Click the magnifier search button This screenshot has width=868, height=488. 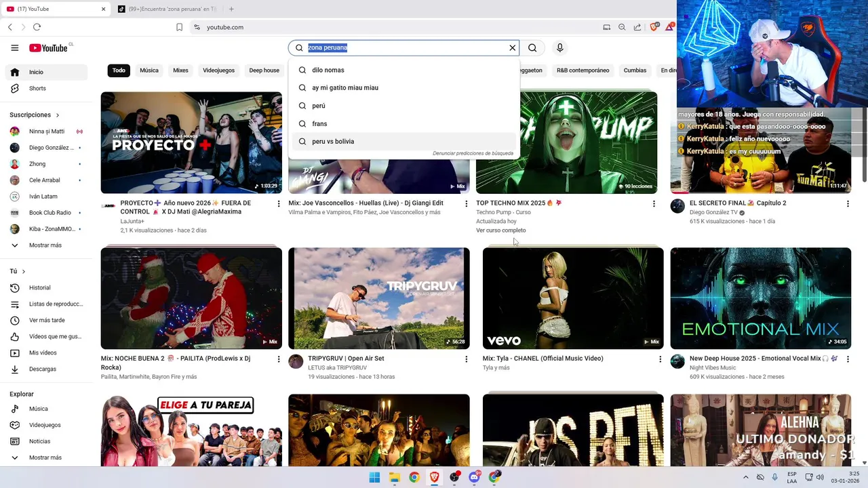(532, 47)
